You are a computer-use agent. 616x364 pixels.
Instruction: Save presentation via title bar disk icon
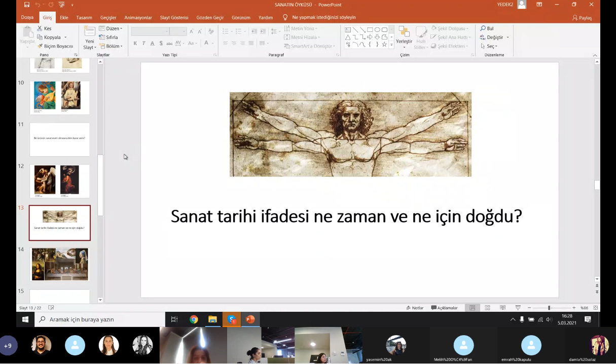(27, 5)
